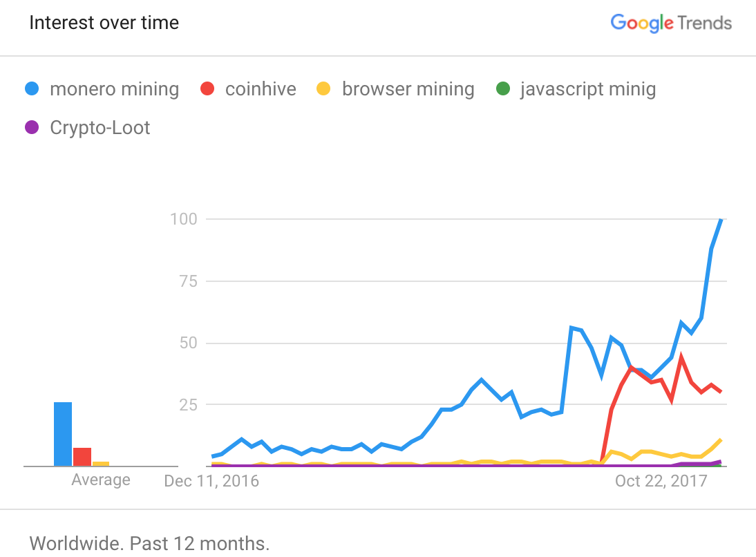Click the Worldwide. Past 12 months. caption
The image size is (756, 557).
(149, 543)
